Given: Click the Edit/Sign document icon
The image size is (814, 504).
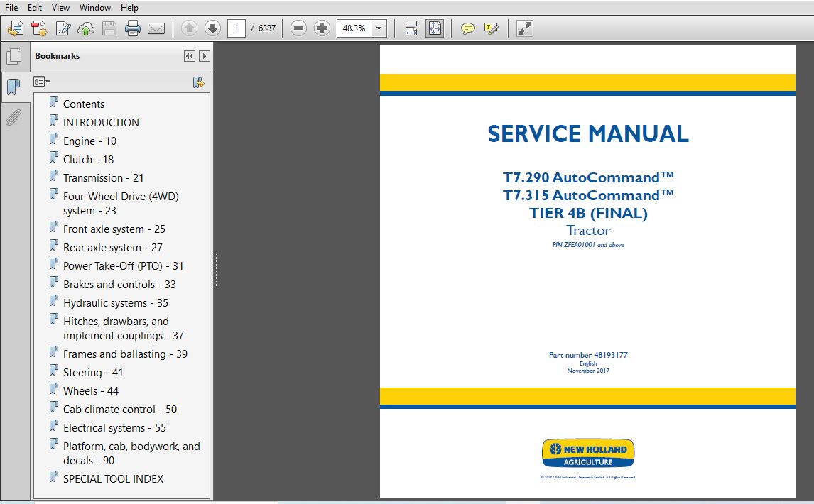Looking at the screenshot, I should 63,28.
